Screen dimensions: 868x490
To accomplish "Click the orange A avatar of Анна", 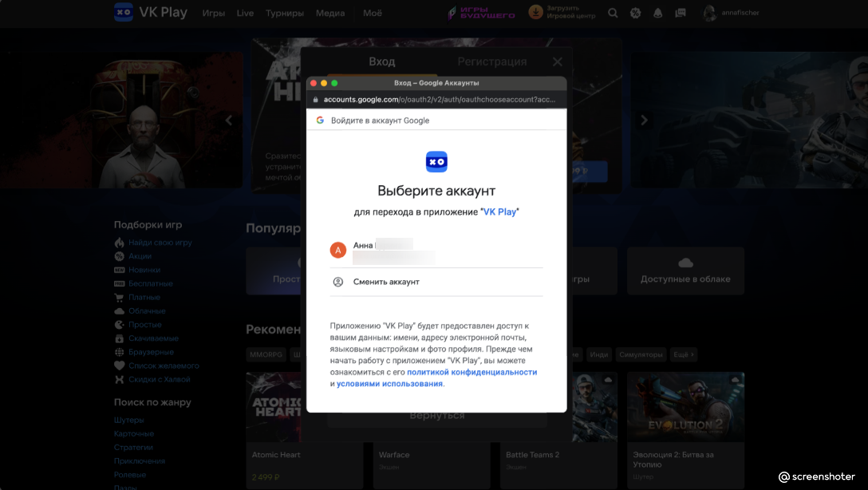I will coord(338,251).
